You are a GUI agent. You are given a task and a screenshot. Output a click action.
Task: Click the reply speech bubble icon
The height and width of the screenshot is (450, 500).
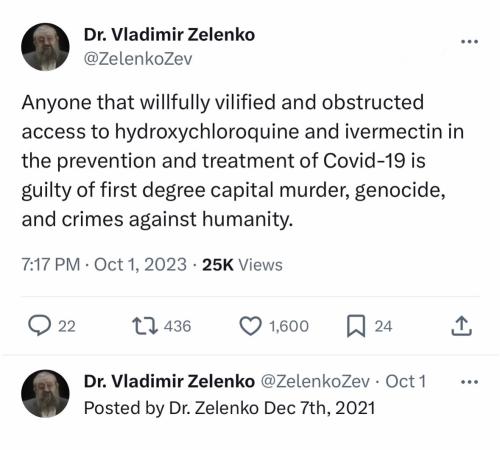pos(40,326)
